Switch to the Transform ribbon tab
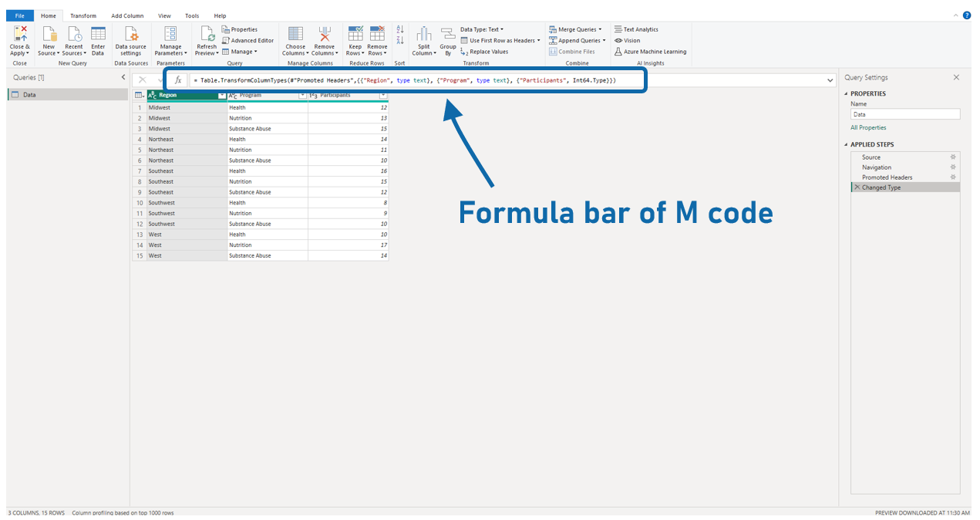Viewport: 980px width, 520px height. pyautogui.click(x=83, y=15)
